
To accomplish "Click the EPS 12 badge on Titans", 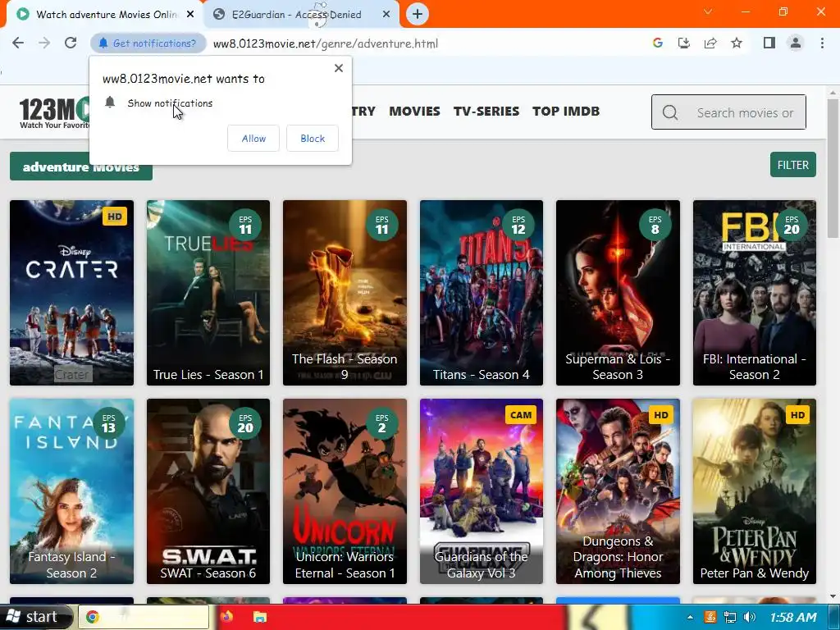I will point(518,225).
